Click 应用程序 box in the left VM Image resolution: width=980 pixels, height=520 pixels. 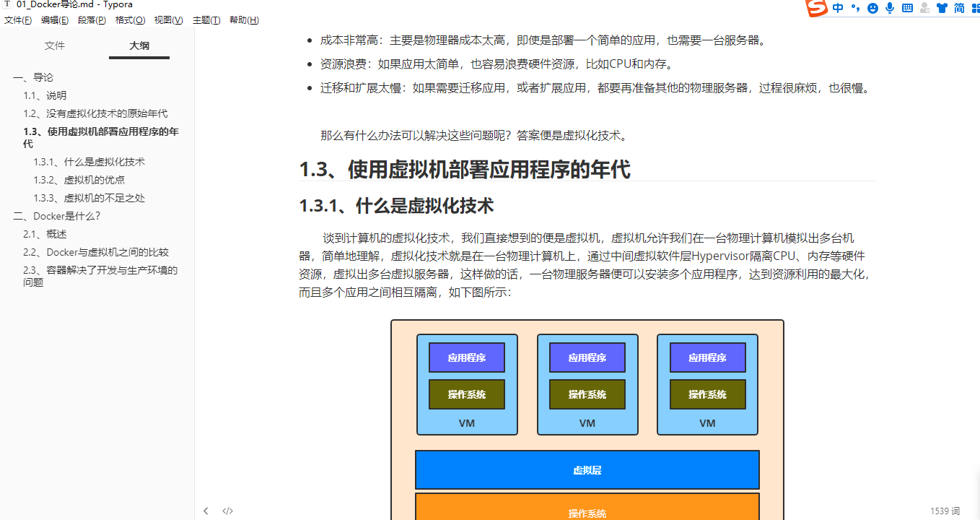(x=467, y=357)
